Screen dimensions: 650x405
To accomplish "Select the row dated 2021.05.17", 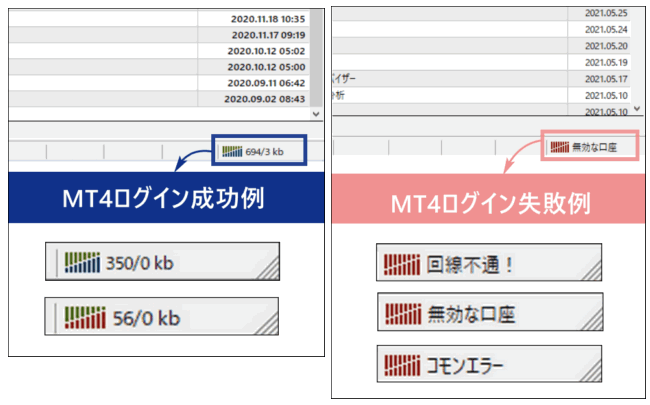I will (x=482, y=79).
